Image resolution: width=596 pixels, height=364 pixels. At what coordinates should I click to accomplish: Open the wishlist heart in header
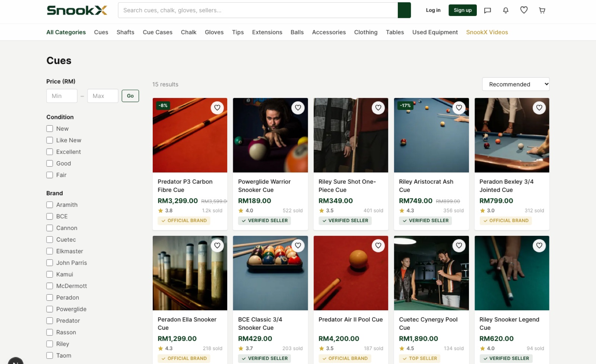[x=524, y=10]
